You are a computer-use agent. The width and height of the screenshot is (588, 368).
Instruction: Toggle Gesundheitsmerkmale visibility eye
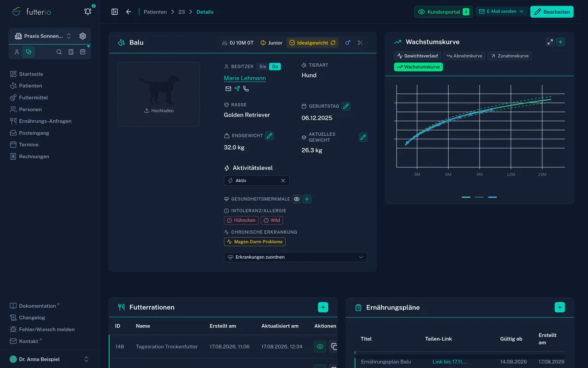[x=297, y=199]
